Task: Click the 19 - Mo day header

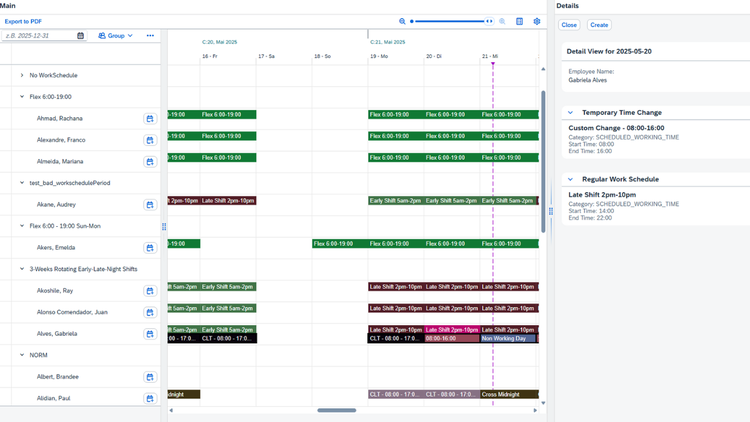Action: [x=379, y=56]
